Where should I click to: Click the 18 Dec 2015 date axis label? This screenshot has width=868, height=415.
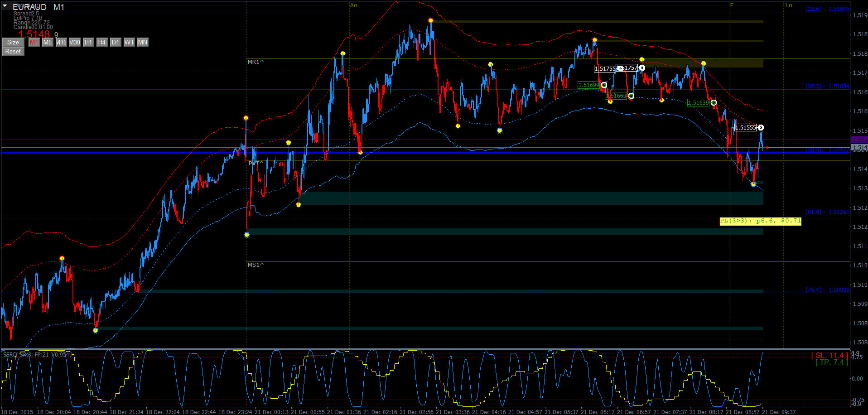pos(18,412)
